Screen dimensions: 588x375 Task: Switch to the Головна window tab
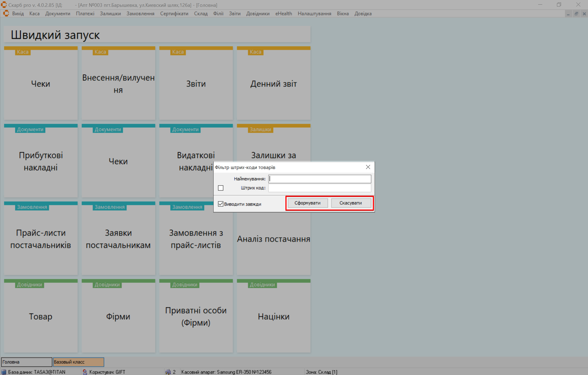[x=26, y=362]
